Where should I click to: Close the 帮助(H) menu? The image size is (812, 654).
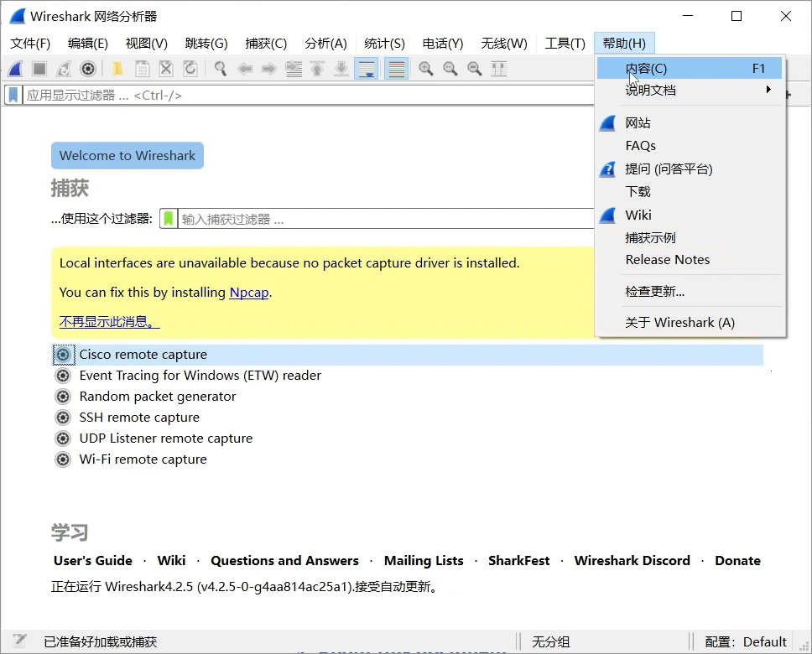tap(624, 44)
